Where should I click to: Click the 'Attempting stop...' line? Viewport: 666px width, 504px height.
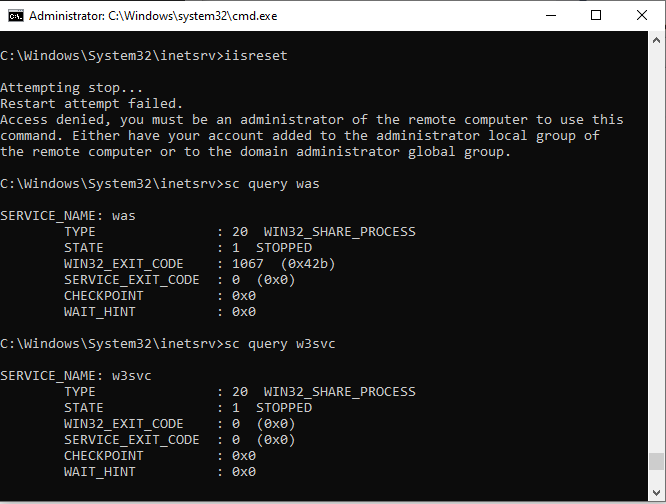coord(71,88)
